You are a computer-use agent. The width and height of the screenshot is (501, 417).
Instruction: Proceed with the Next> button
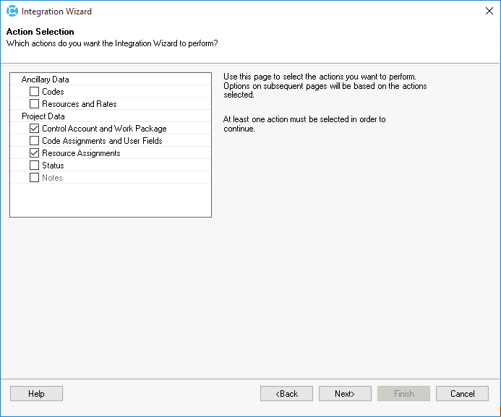tap(345, 394)
